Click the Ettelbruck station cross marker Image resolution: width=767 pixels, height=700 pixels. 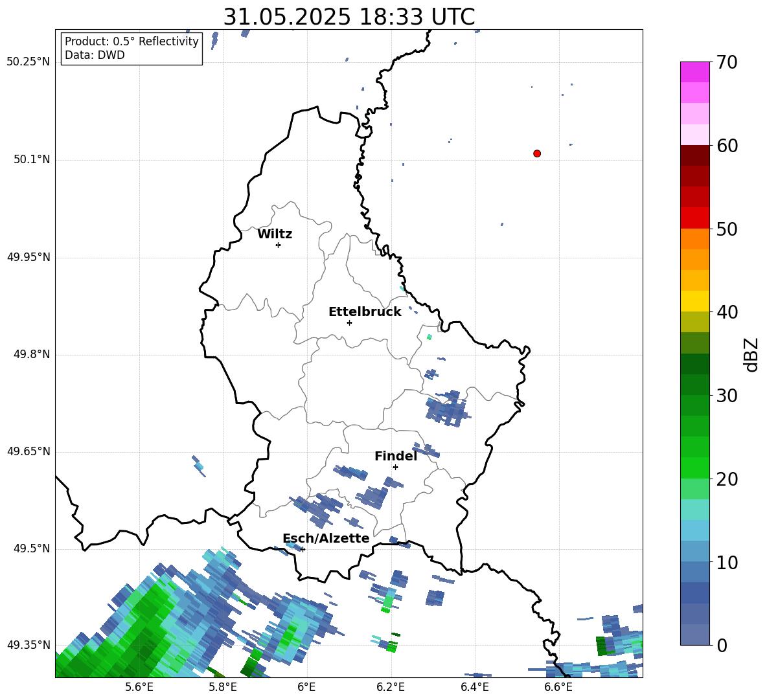click(349, 322)
